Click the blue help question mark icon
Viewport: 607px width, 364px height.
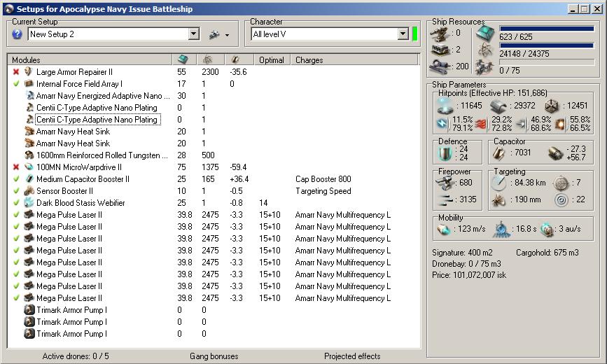[18, 34]
